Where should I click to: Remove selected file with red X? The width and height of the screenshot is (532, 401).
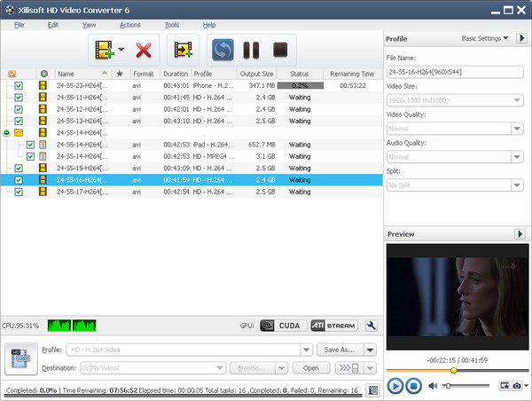tap(144, 51)
